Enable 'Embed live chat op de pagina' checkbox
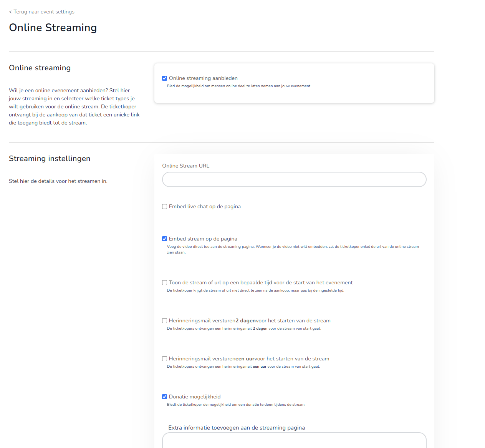 point(165,207)
